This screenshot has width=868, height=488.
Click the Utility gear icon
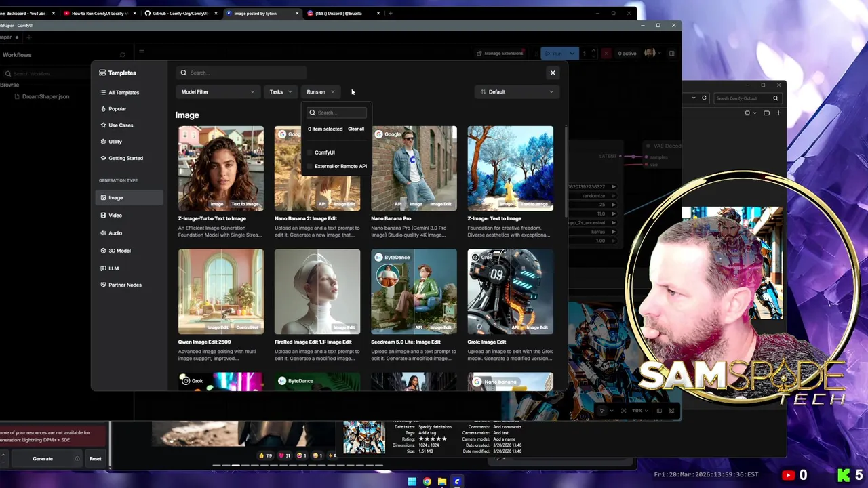pos(103,142)
